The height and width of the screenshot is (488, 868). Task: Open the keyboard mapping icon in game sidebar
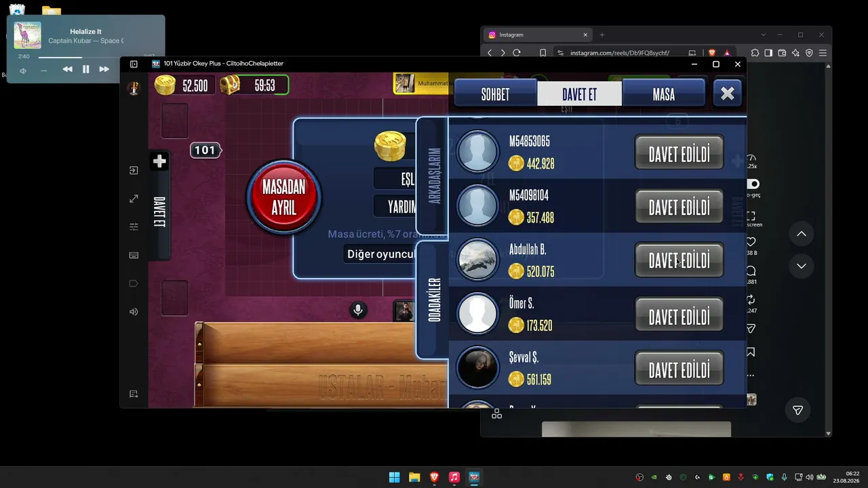[x=134, y=256]
